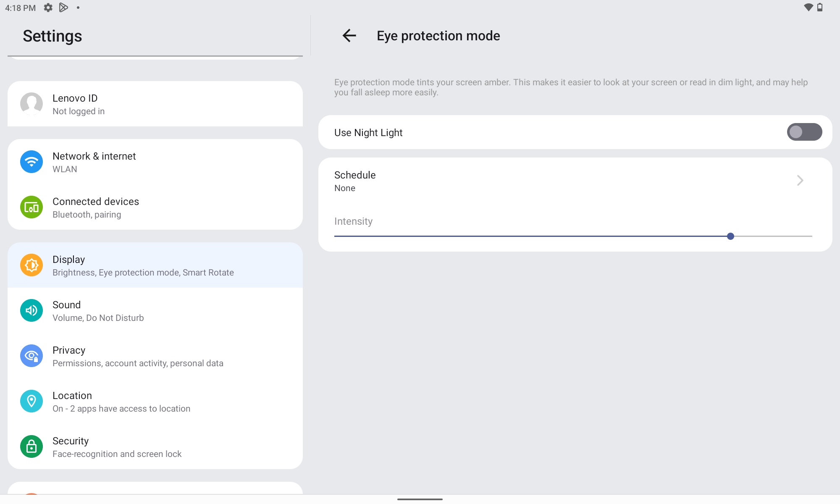Tap the Privacy eye icon
This screenshot has height=504, width=840.
[31, 356]
